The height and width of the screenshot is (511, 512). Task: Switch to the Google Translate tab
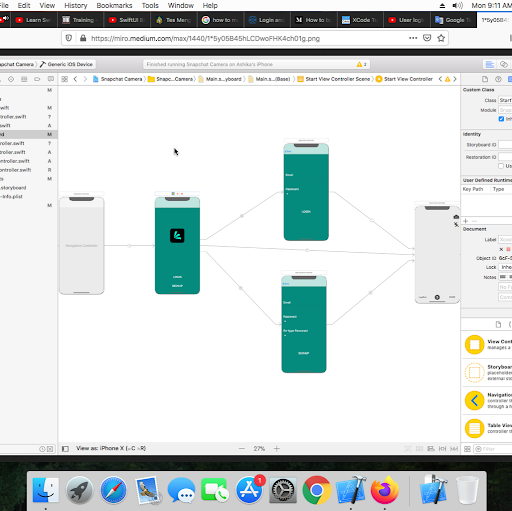(453, 20)
